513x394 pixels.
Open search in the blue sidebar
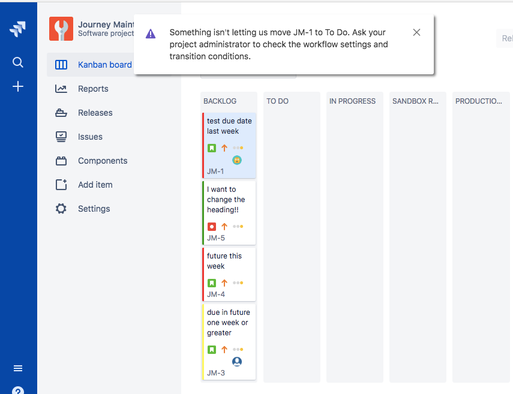point(18,62)
